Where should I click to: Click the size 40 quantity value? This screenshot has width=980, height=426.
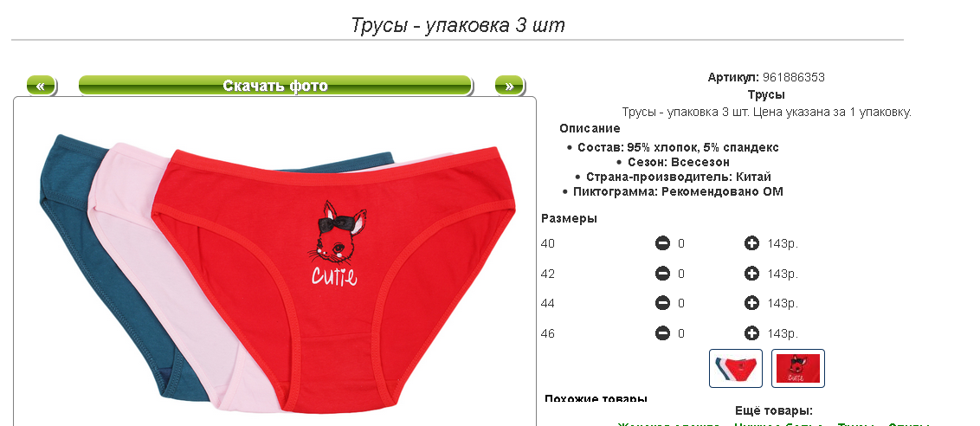coord(681,243)
